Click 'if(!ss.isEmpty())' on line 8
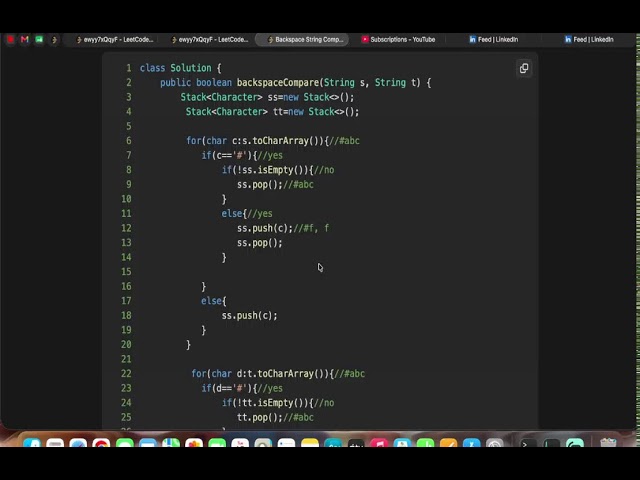Viewport: 640px width, 480px height. (x=265, y=170)
